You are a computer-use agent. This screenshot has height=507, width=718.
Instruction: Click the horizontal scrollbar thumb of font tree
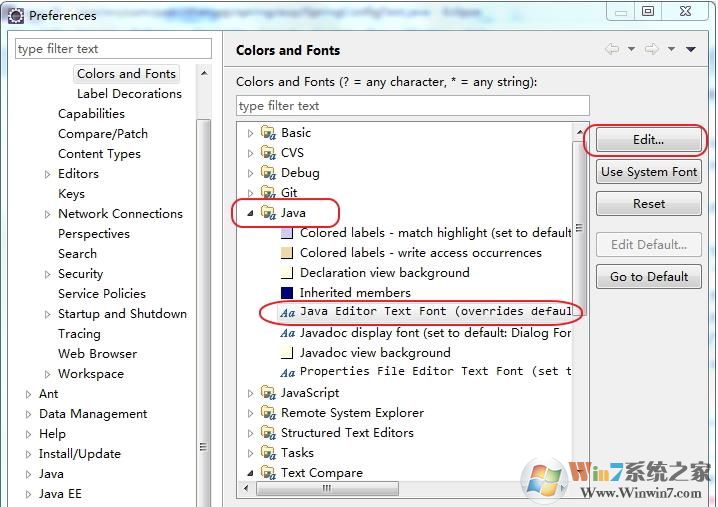pos(327,488)
